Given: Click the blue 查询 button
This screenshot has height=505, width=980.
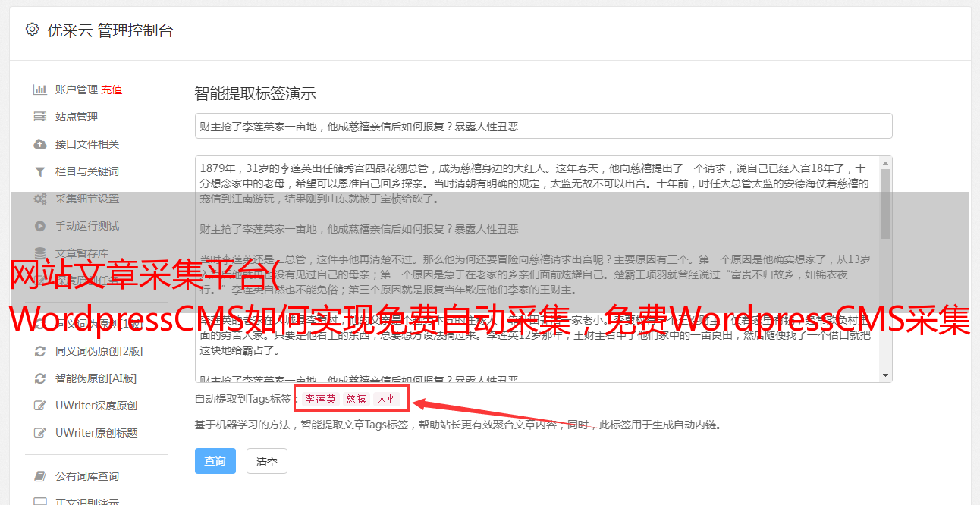Looking at the screenshot, I should pyautogui.click(x=215, y=461).
